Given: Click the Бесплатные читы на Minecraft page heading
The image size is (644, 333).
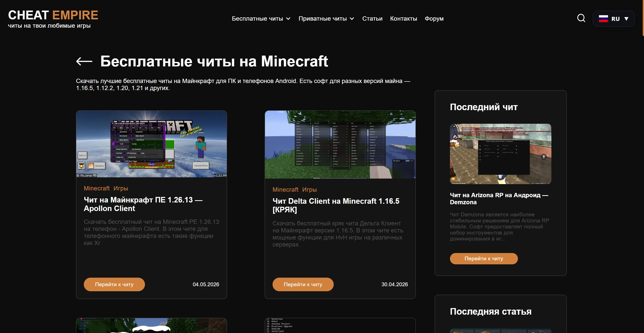Looking at the screenshot, I should (x=214, y=61).
